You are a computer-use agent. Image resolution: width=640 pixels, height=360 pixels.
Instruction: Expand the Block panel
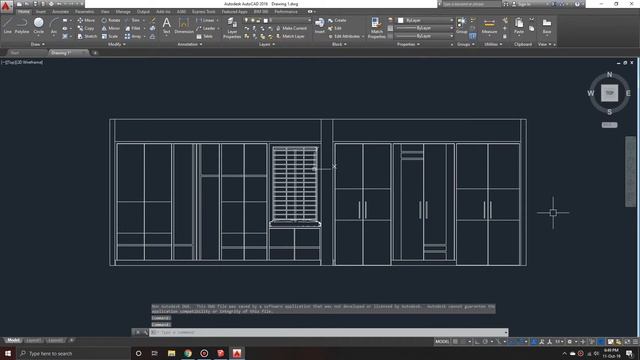click(339, 44)
